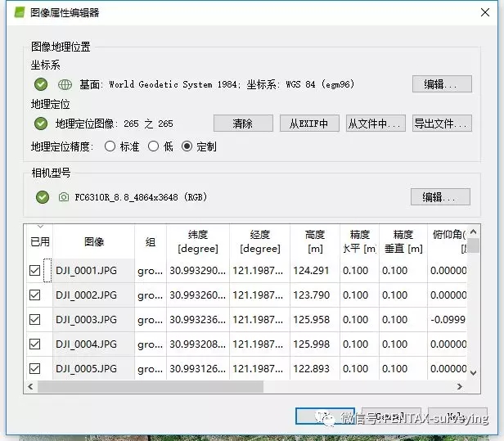This screenshot has height=441, width=504.
Task: Click the globe icon beside World Geodetic System
Action: click(65, 84)
